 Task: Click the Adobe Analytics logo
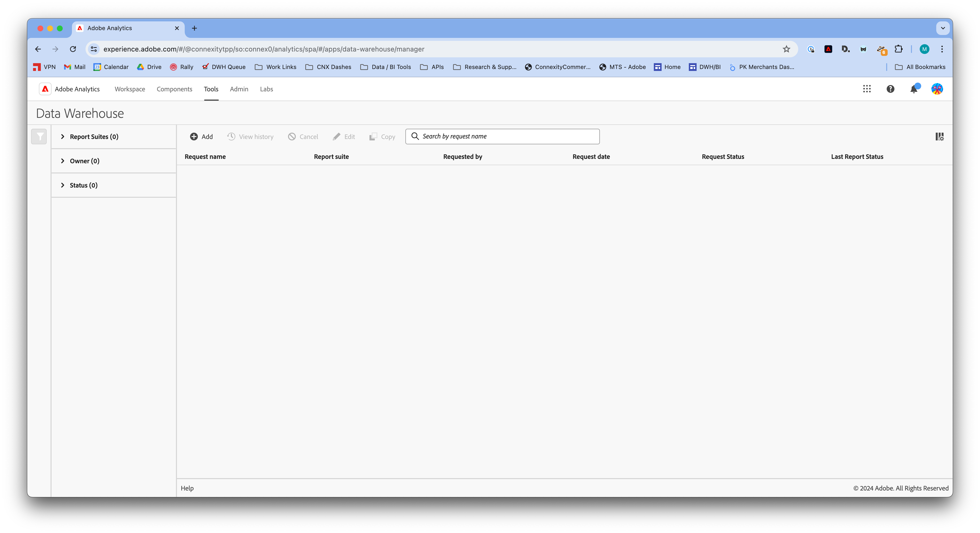tap(45, 89)
